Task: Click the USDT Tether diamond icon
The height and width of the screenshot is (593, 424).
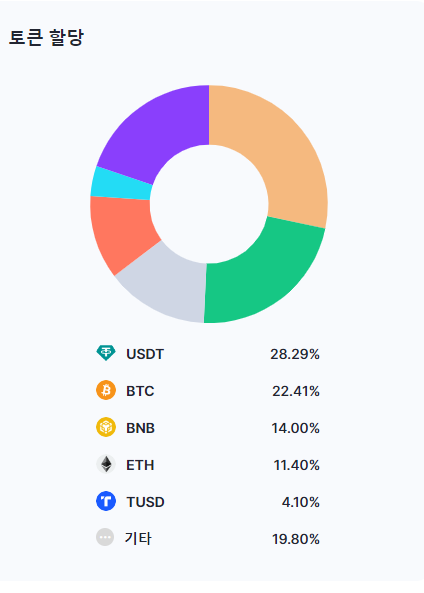Action: pos(106,353)
